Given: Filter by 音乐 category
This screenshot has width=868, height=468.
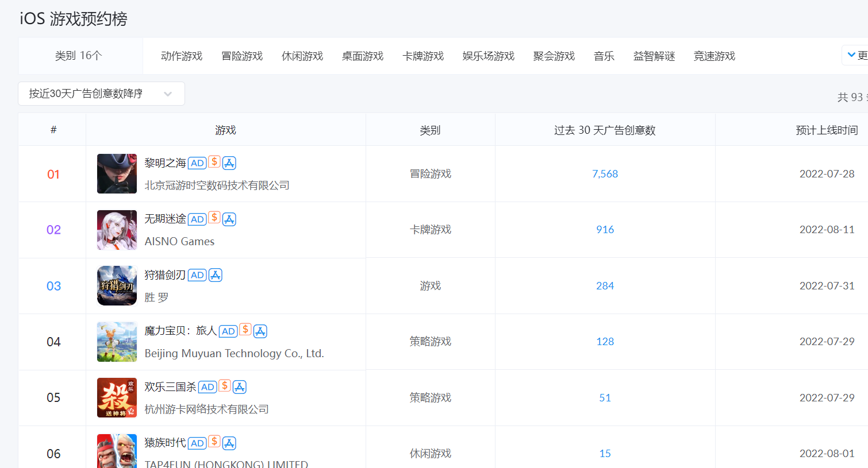Looking at the screenshot, I should 604,56.
